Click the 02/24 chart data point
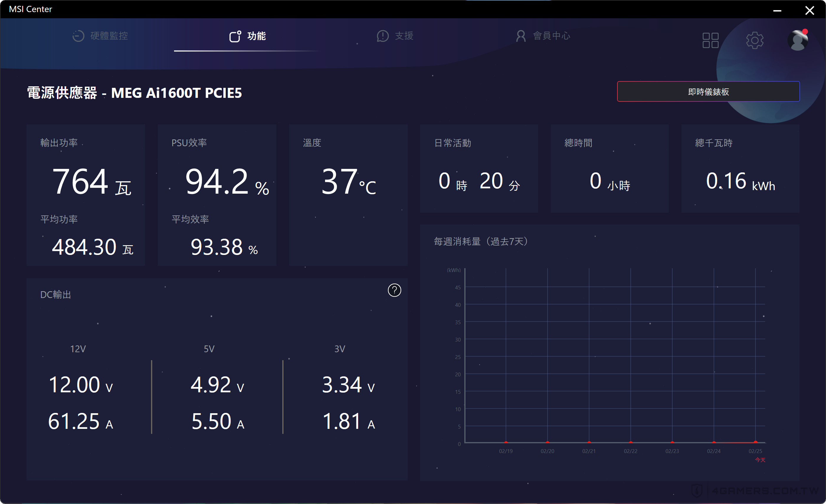Viewport: 826px width, 504px height. pyautogui.click(x=714, y=442)
